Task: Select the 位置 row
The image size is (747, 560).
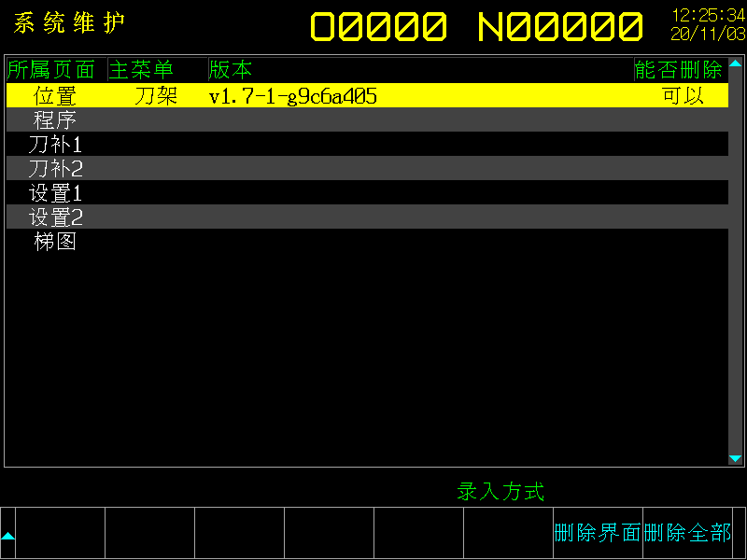Action: [x=367, y=96]
